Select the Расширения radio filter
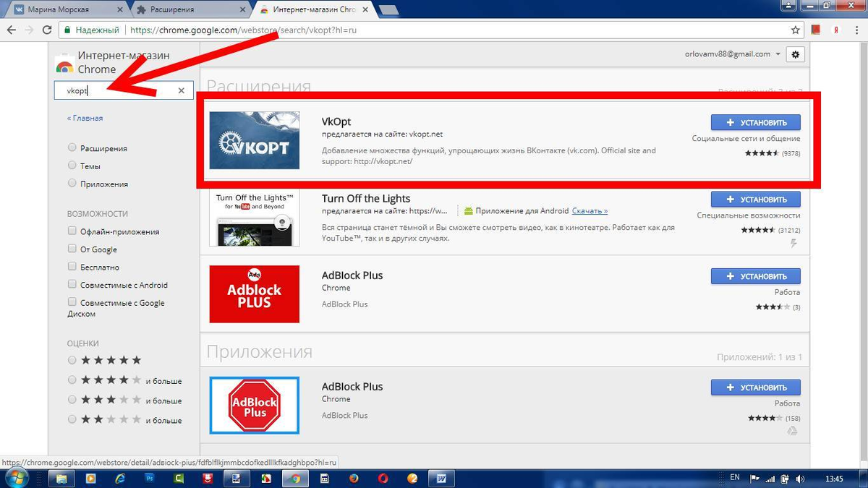Viewport: 868px width, 488px height. [72, 147]
